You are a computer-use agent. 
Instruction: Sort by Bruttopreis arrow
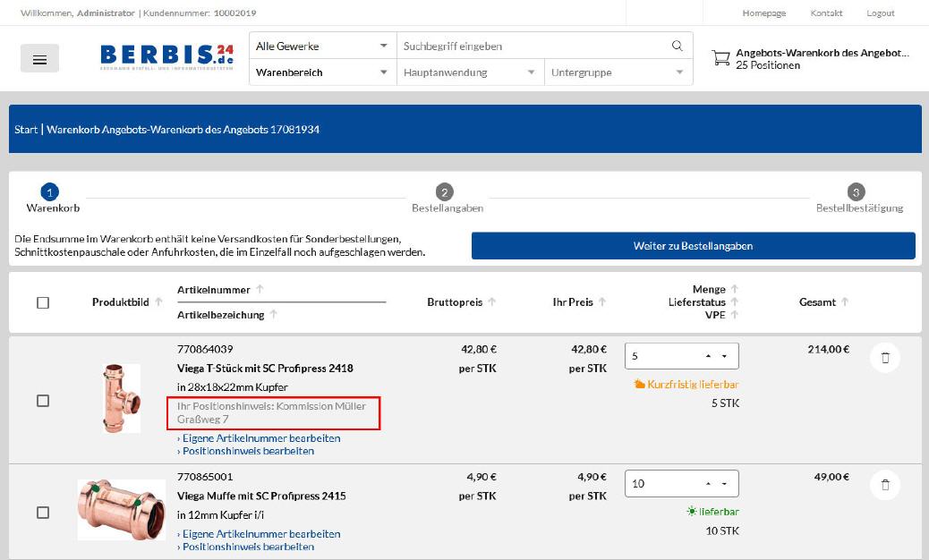click(491, 301)
